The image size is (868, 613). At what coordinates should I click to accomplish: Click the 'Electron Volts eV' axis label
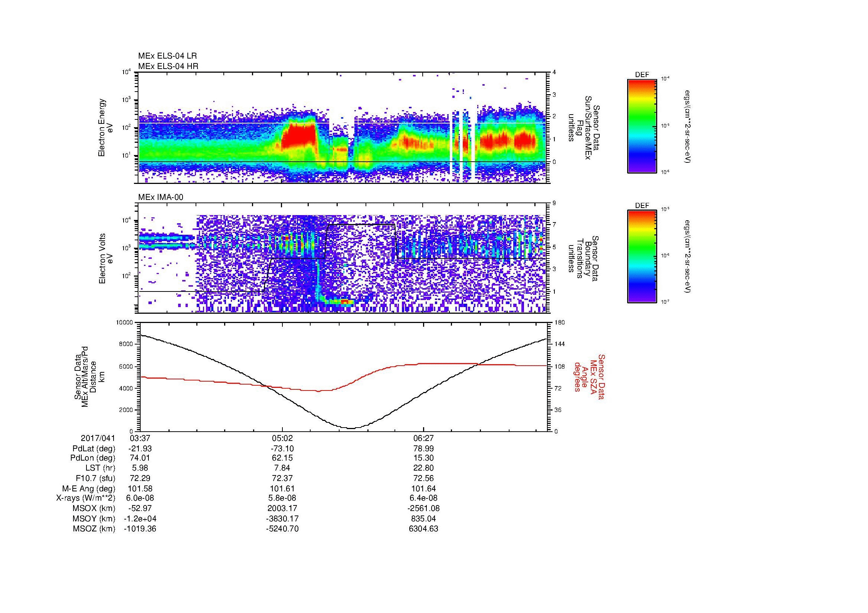pyautogui.click(x=106, y=259)
